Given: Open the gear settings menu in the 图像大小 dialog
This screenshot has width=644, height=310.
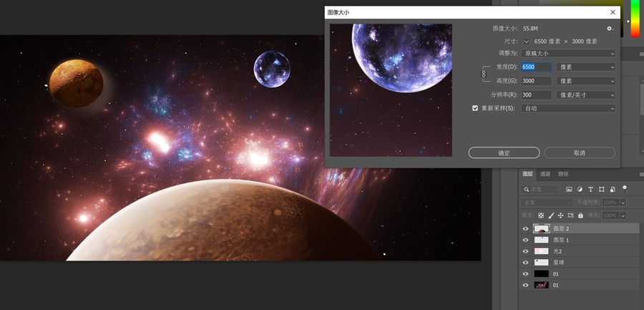Looking at the screenshot, I should point(610,29).
